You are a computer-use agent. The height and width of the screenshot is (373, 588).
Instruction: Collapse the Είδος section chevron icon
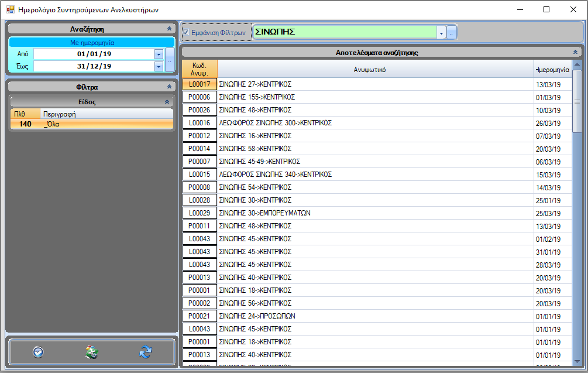(x=167, y=101)
